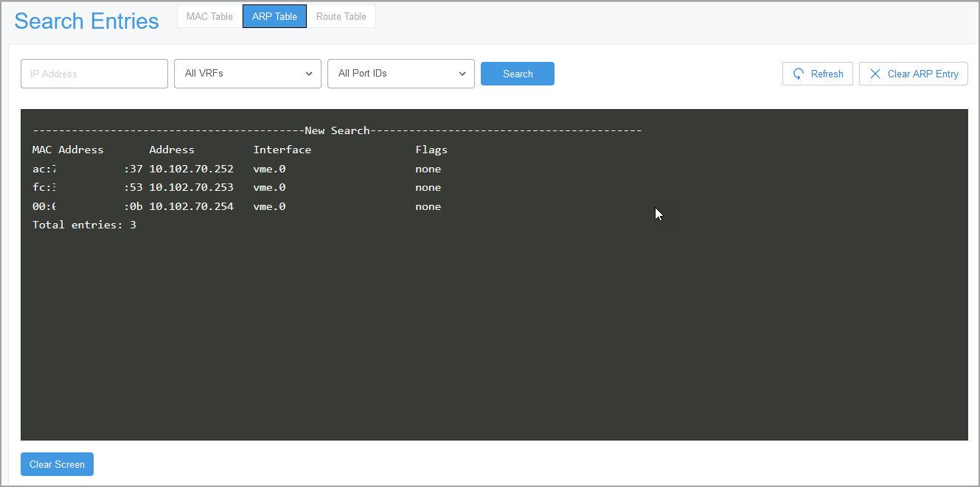Click the 10.102.70.253 ARP entry

(x=191, y=187)
